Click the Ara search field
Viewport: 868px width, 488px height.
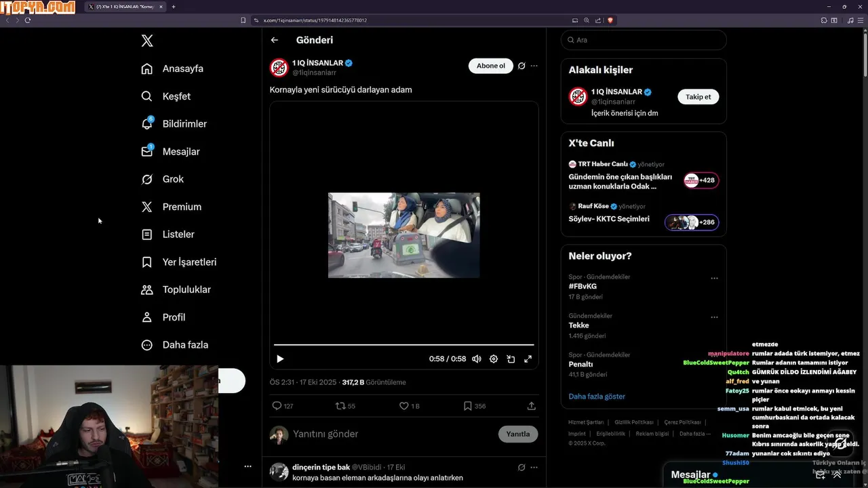[x=644, y=40]
